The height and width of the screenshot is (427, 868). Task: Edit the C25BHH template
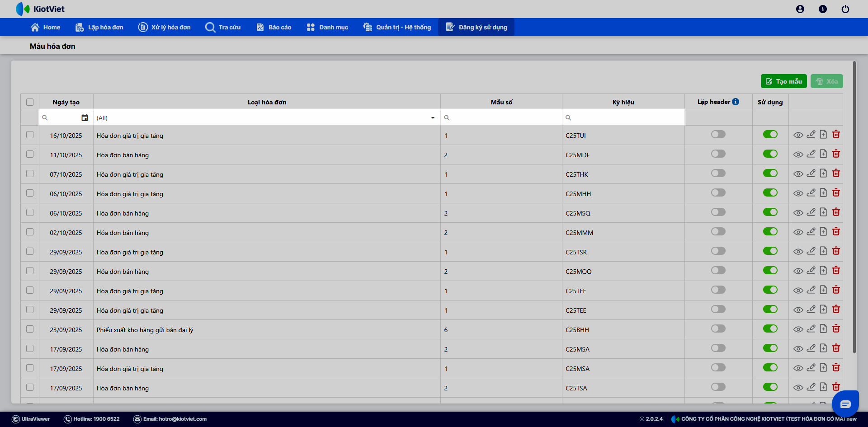811,328
